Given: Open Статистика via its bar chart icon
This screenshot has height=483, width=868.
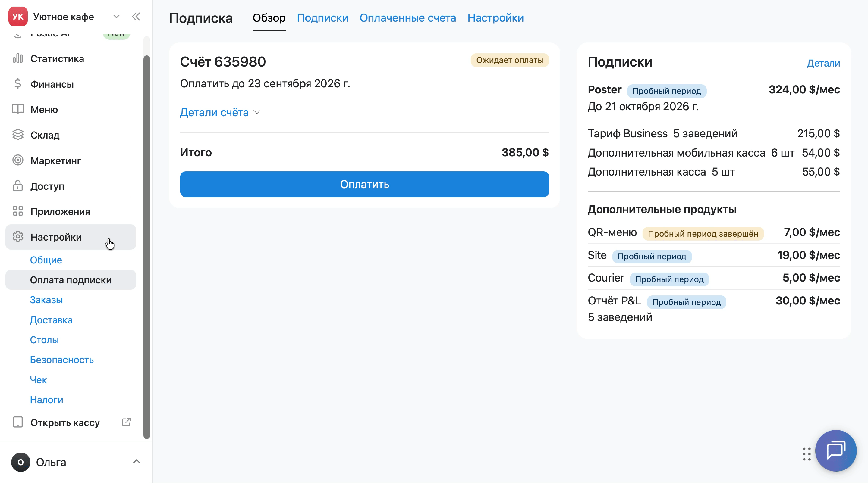Looking at the screenshot, I should coord(18,58).
